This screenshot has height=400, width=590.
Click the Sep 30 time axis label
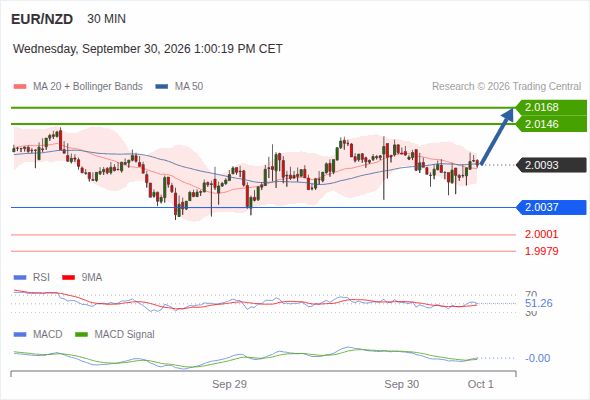[x=401, y=384]
